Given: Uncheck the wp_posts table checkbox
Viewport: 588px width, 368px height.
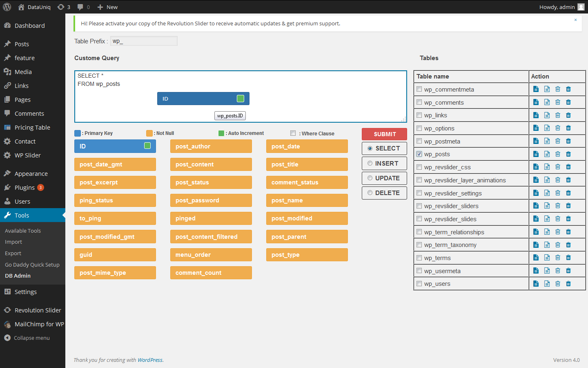Looking at the screenshot, I should tap(419, 154).
